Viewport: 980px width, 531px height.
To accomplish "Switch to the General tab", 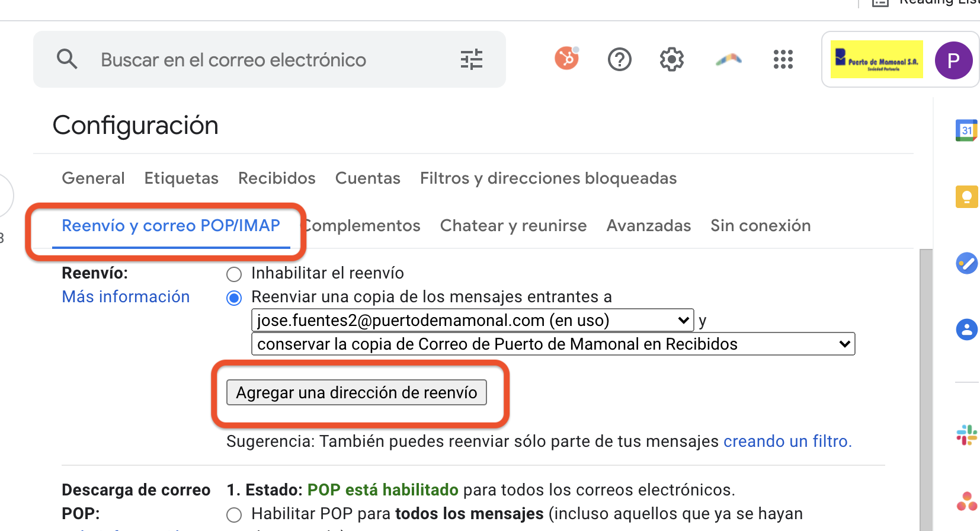I will click(x=93, y=178).
